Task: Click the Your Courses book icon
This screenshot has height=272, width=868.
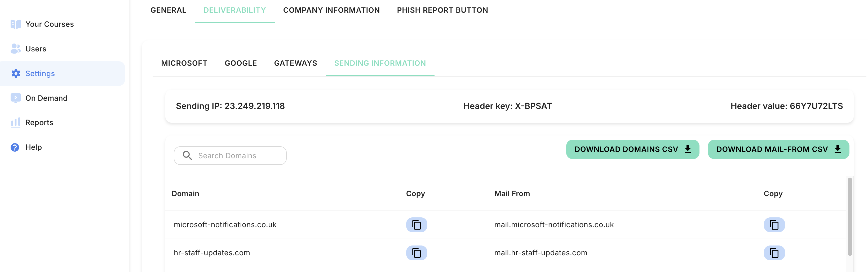Action: (15, 24)
